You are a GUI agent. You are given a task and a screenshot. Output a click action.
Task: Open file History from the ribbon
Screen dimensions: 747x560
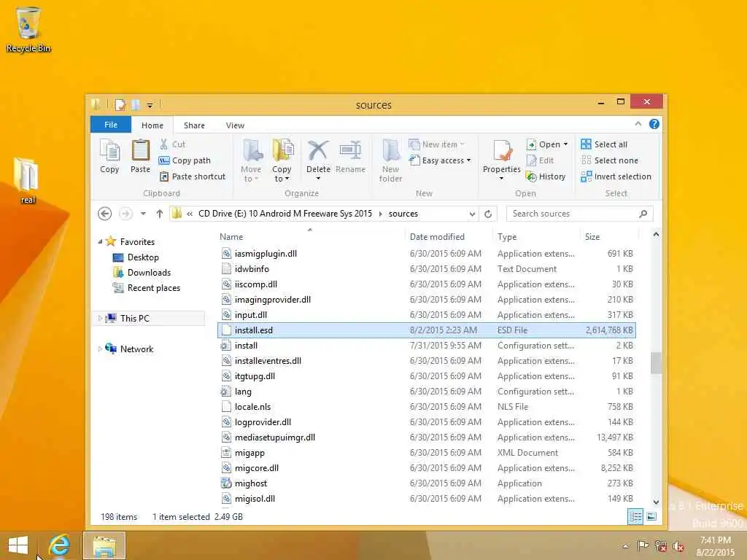546,176
